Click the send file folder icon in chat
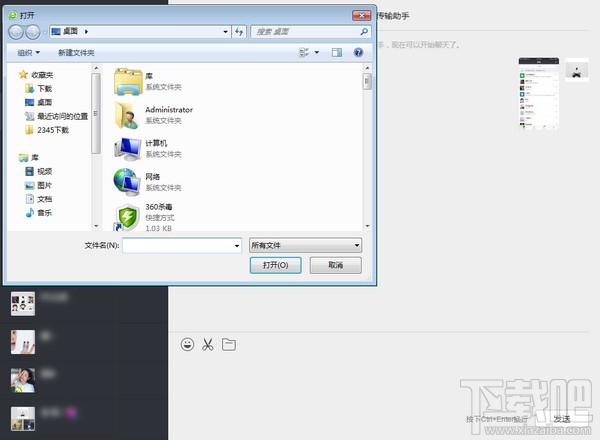The width and height of the screenshot is (600, 440). (x=229, y=344)
